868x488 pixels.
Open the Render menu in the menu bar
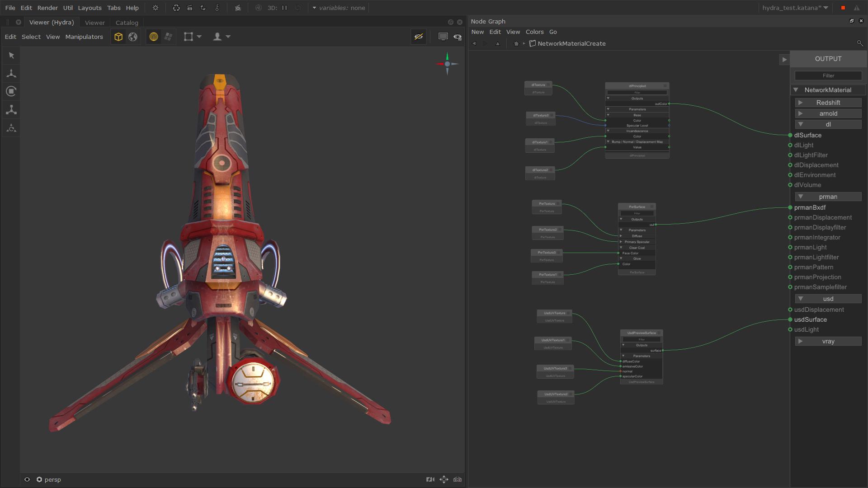[47, 8]
